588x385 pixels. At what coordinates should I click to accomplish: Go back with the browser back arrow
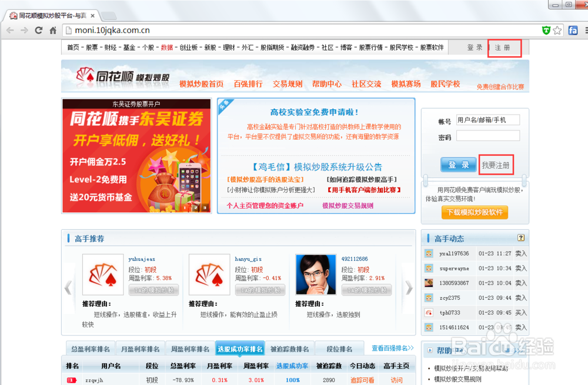coord(10,31)
